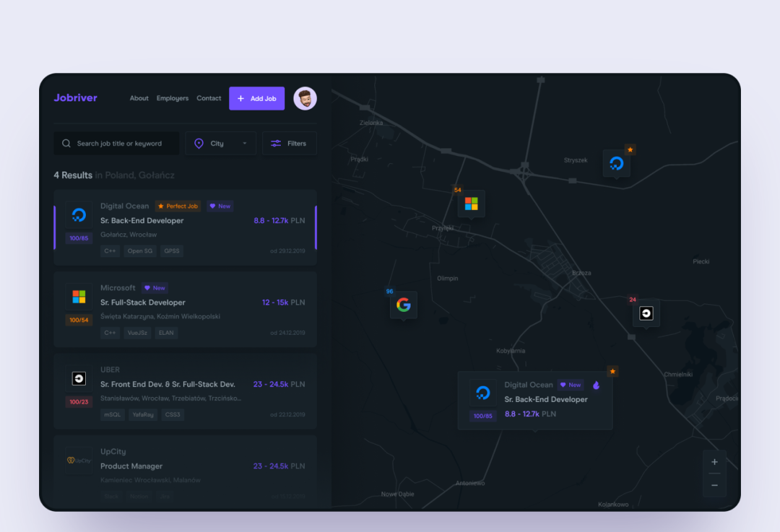Screen dimensions: 780x532
Task: Open the user profile avatar
Action: [x=305, y=98]
